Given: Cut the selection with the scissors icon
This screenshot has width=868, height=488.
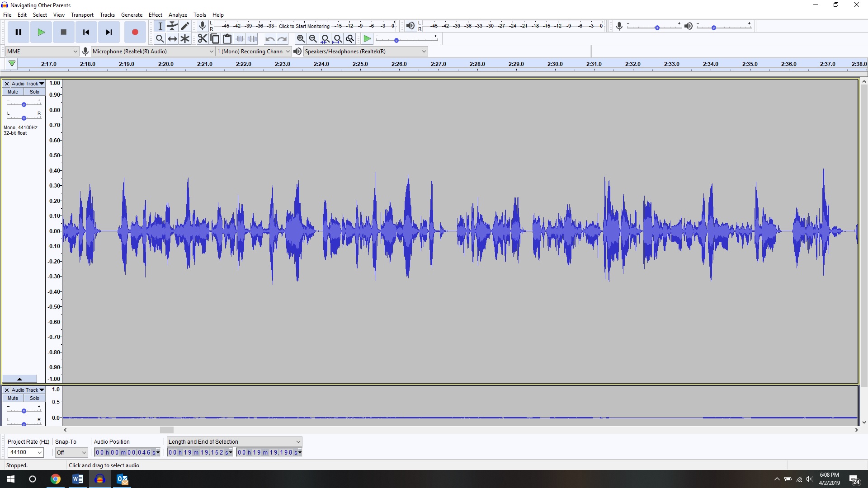Looking at the screenshot, I should [203, 38].
